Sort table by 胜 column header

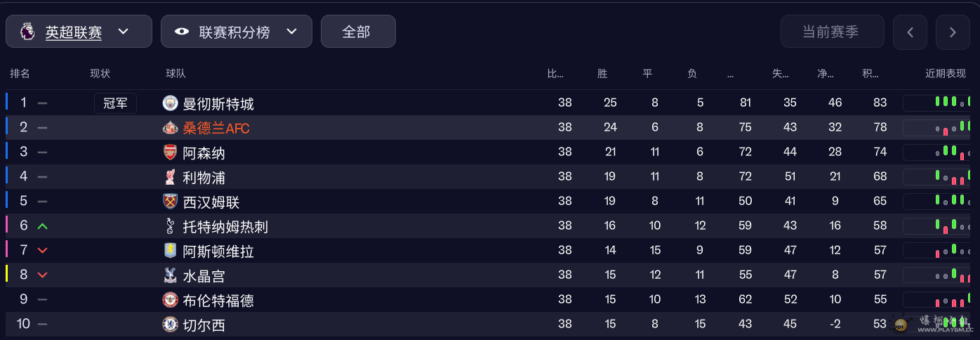pyautogui.click(x=602, y=74)
